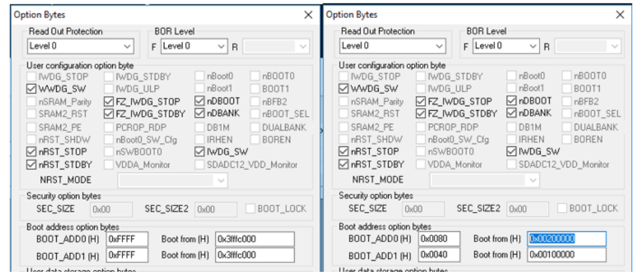Screen dimensions: 644x277
Task: Click the BOOT_ADD1 field in the left dialog
Action: pos(127,254)
